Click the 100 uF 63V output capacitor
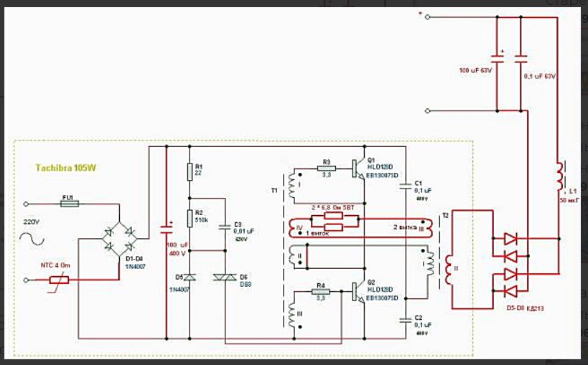Viewport: 588px width, 365px height. (498, 59)
